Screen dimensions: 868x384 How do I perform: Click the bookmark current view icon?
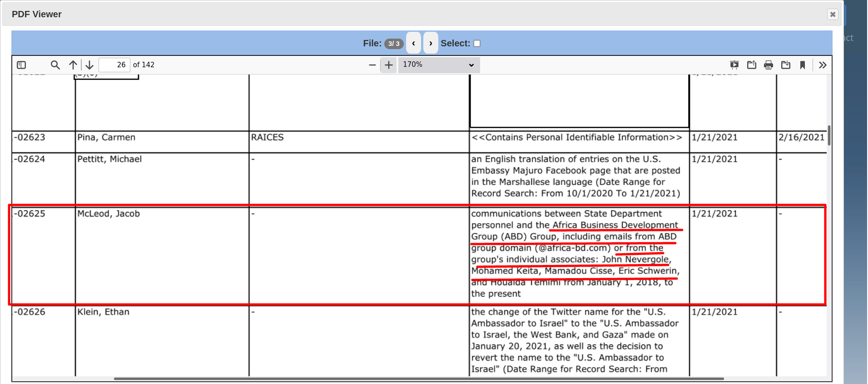coord(803,65)
